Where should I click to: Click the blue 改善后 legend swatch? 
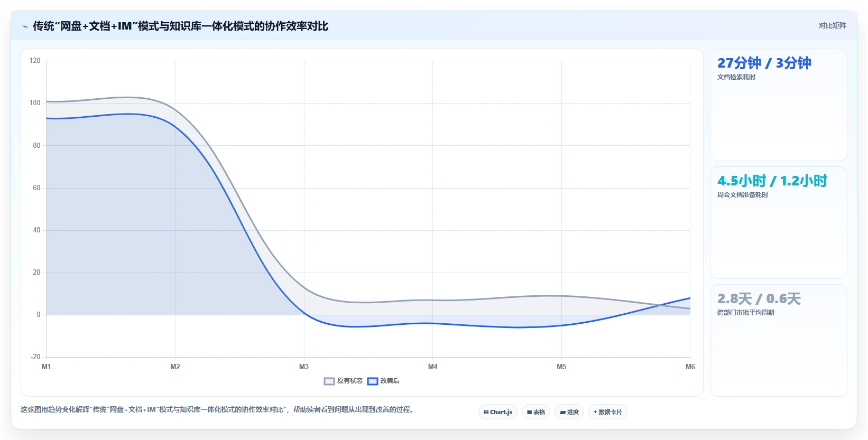(x=373, y=381)
